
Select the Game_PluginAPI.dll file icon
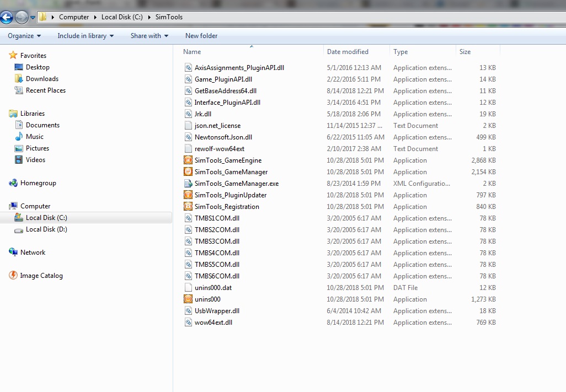tap(188, 79)
